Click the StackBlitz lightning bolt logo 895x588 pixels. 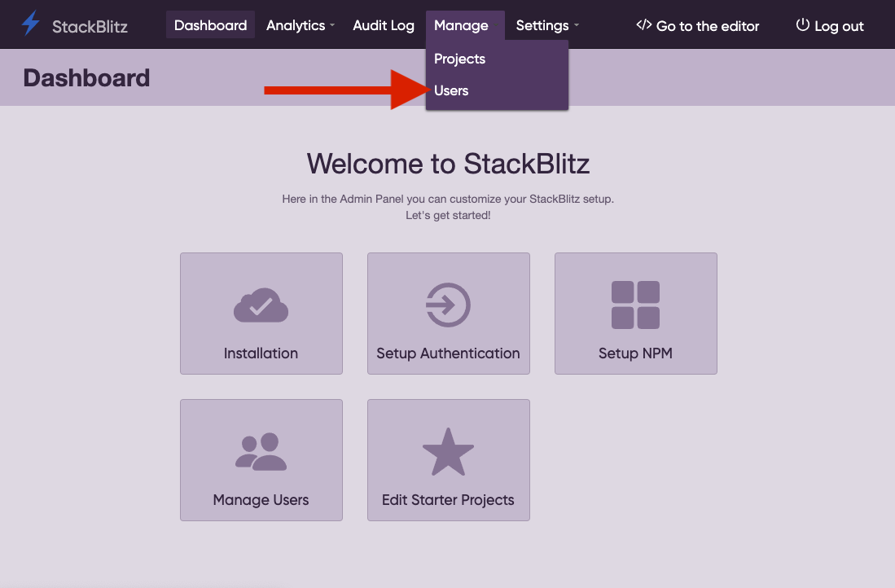tap(31, 24)
